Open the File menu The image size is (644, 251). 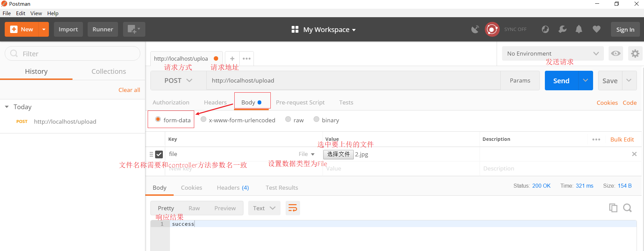click(7, 13)
